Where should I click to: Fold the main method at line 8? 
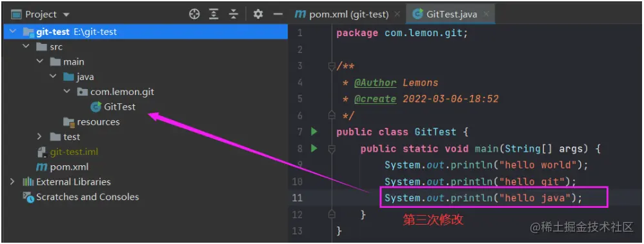click(332, 148)
